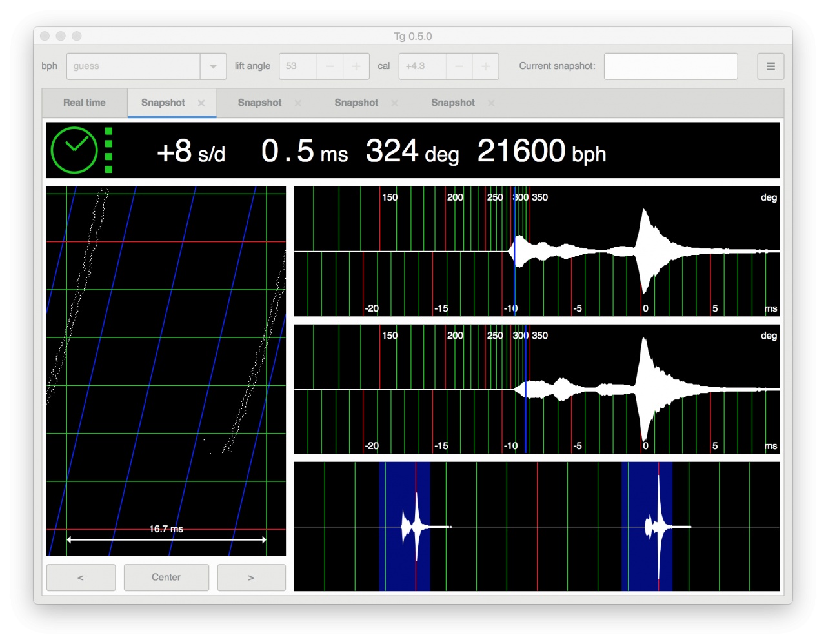Expand the bph dropdown arrow

213,66
